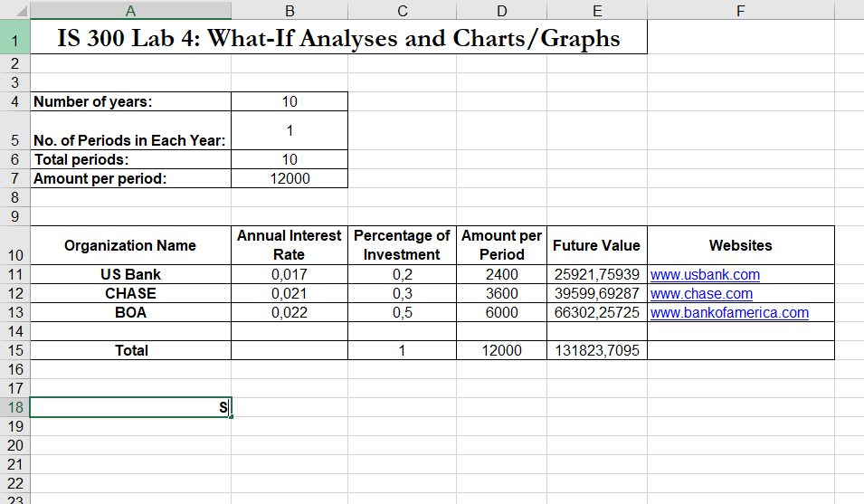Select column E header
Viewport: 864px width, 504px height.
tap(597, 11)
